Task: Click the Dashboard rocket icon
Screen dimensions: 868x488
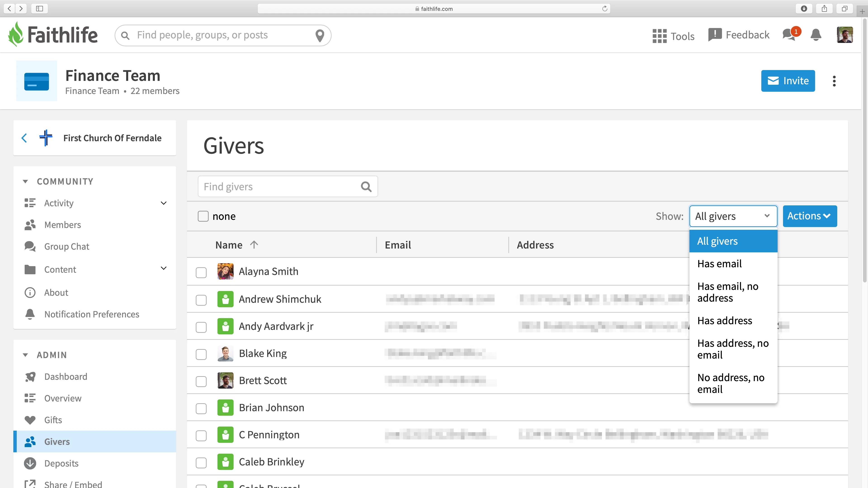Action: 30,377
